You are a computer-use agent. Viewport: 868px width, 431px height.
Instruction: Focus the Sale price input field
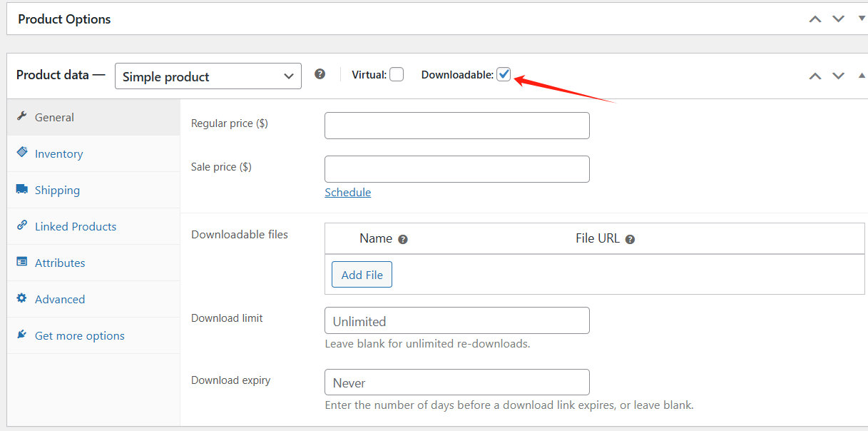(x=457, y=169)
